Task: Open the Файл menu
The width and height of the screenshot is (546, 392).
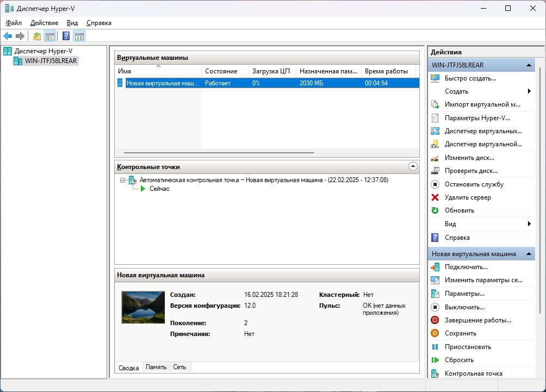Action: coord(14,23)
